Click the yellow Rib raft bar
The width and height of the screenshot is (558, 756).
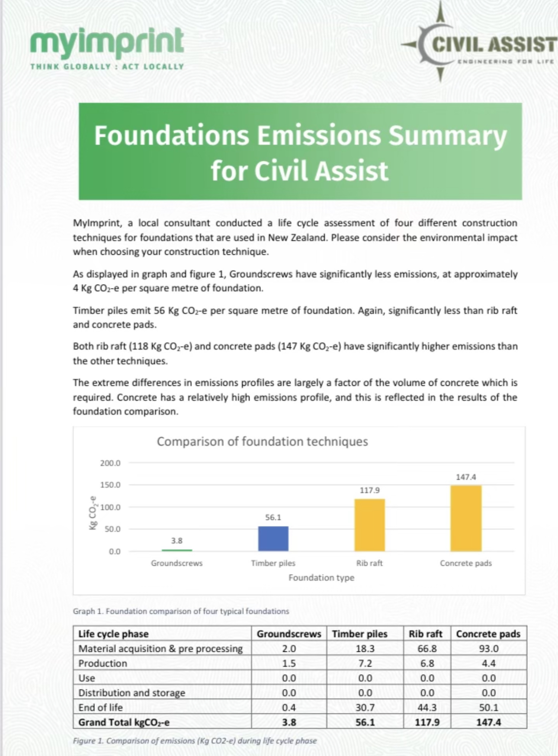369,525
